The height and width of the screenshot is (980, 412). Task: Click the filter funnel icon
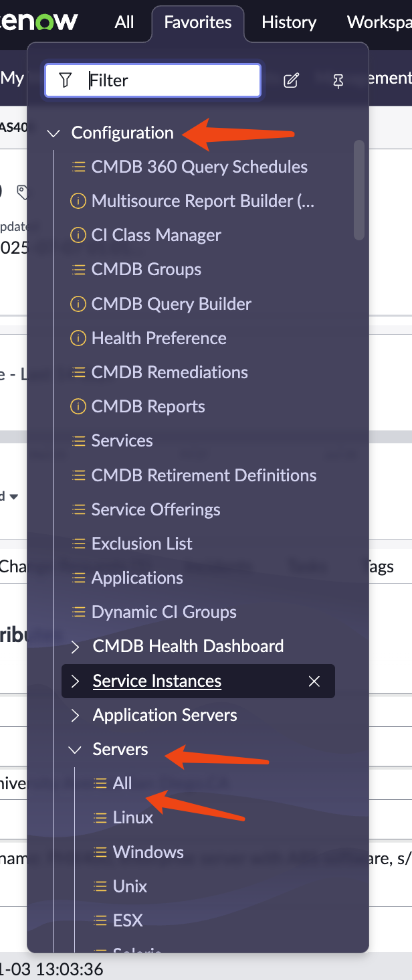pyautogui.click(x=65, y=81)
